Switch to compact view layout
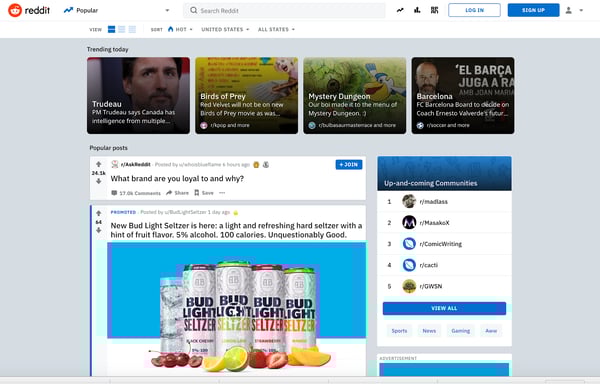 (x=132, y=29)
